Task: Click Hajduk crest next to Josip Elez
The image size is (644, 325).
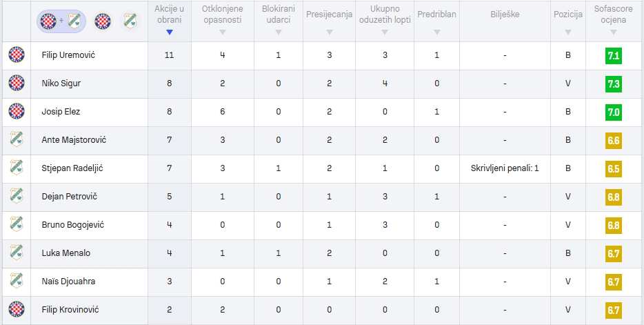Action: (17, 111)
